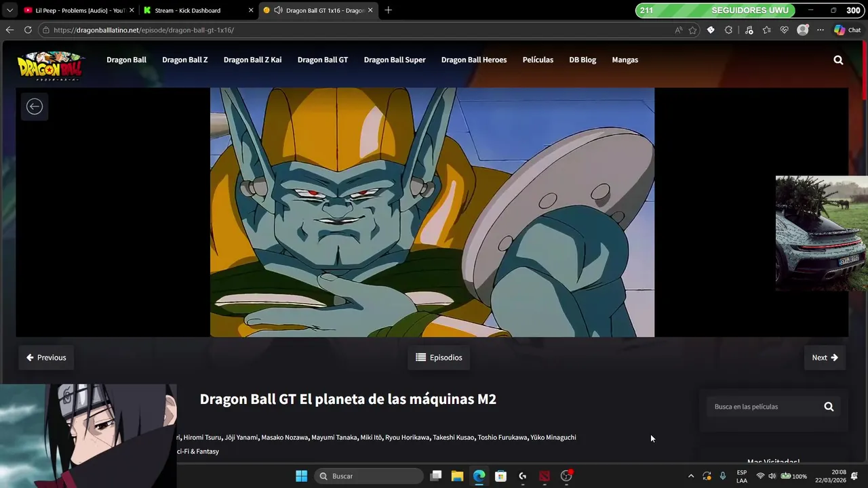Open Microsoft Edge from the taskbar
This screenshot has height=488, width=868.
[x=479, y=476]
